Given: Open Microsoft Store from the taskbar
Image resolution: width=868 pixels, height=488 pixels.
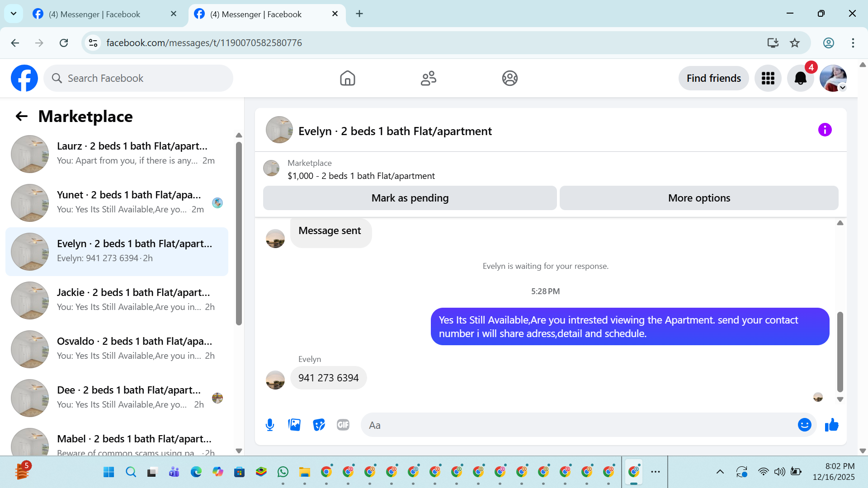Looking at the screenshot, I should coord(239,472).
